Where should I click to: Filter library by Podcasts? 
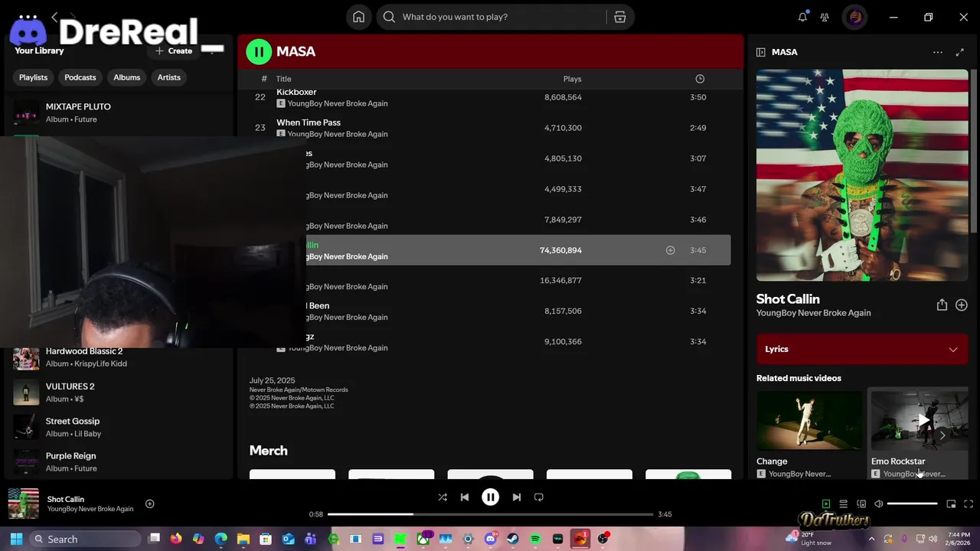pos(80,77)
